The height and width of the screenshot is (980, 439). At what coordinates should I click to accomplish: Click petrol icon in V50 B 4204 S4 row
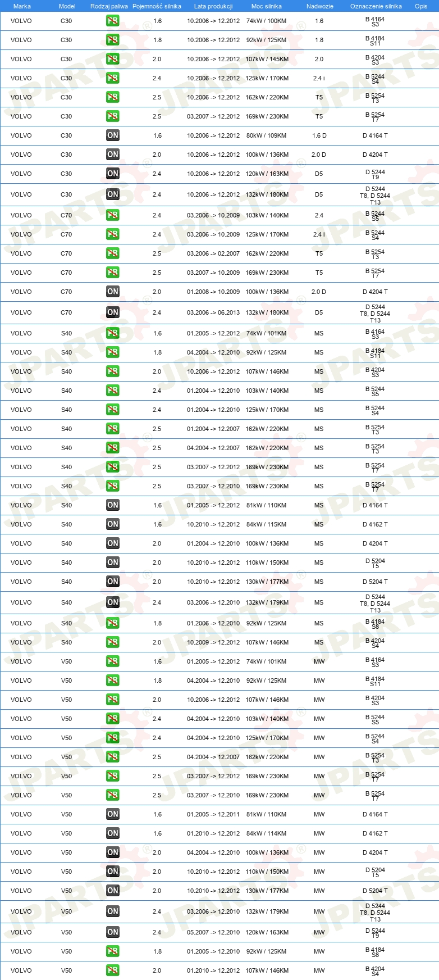pos(113,970)
